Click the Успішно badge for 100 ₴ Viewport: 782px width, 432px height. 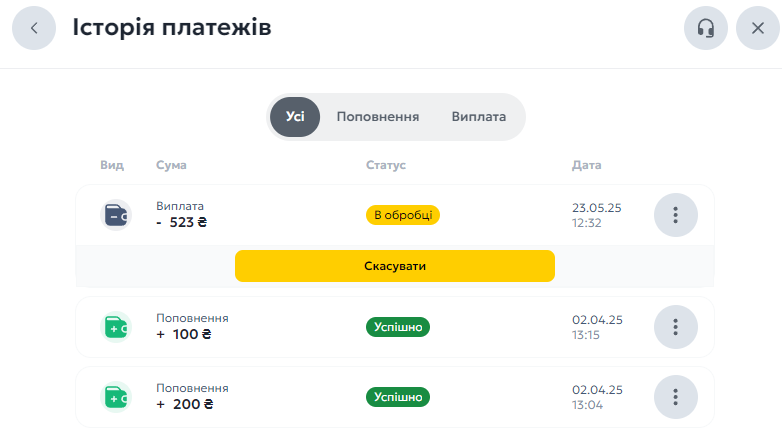397,327
